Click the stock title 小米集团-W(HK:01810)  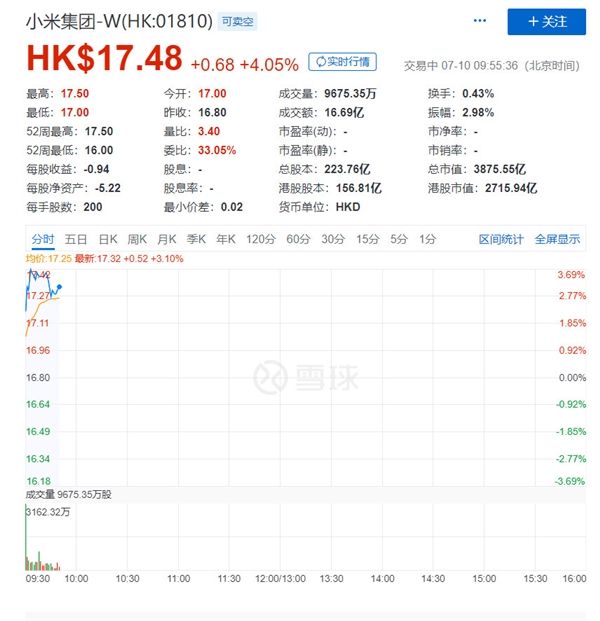pyautogui.click(x=119, y=21)
